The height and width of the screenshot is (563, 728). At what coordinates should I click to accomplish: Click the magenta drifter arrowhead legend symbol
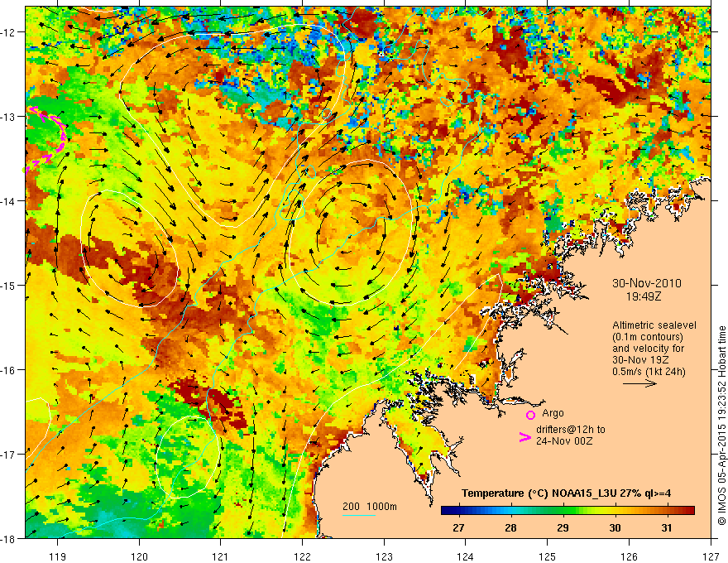coord(524,437)
